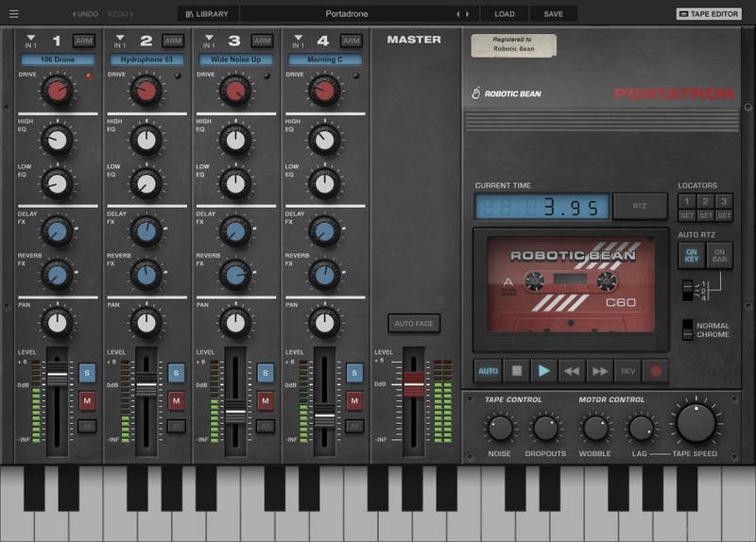The height and width of the screenshot is (542, 756).
Task: Flip the Normal/Chrome tape switch
Action: click(x=688, y=330)
